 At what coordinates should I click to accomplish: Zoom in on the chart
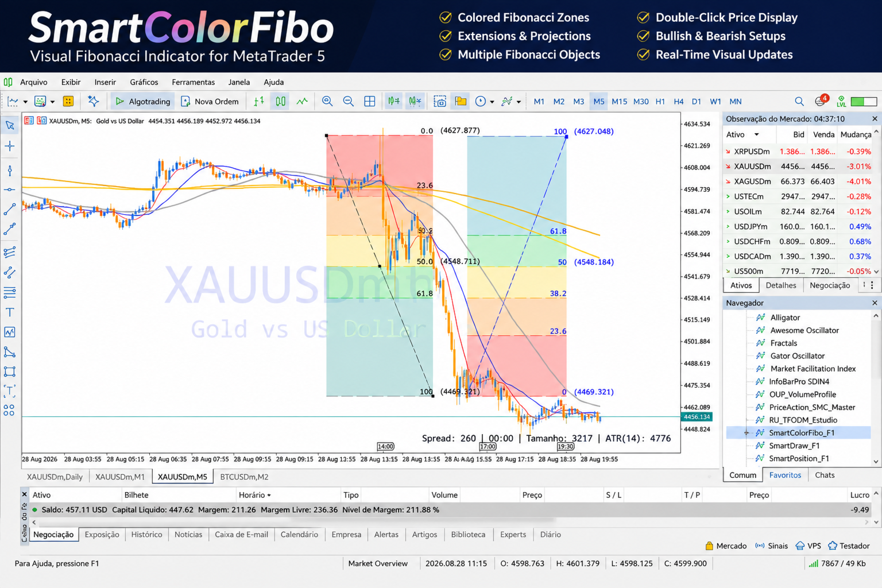point(327,102)
